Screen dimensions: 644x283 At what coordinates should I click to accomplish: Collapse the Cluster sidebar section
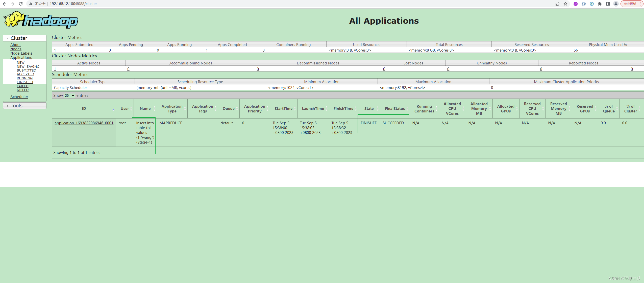coord(19,38)
